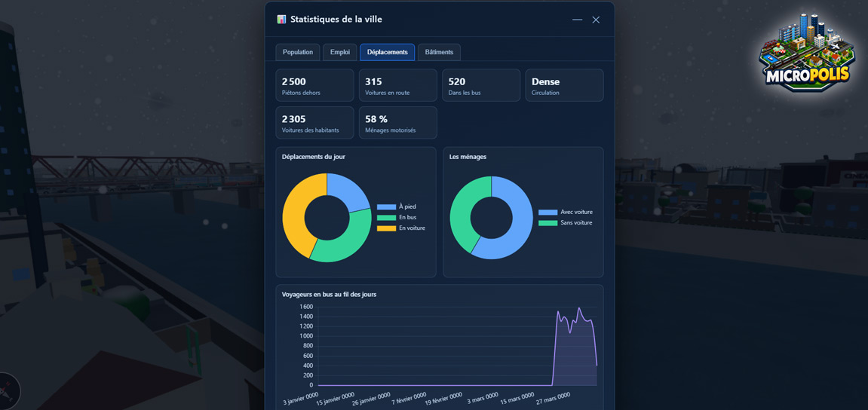Click the Micropolis logo

pos(807,51)
